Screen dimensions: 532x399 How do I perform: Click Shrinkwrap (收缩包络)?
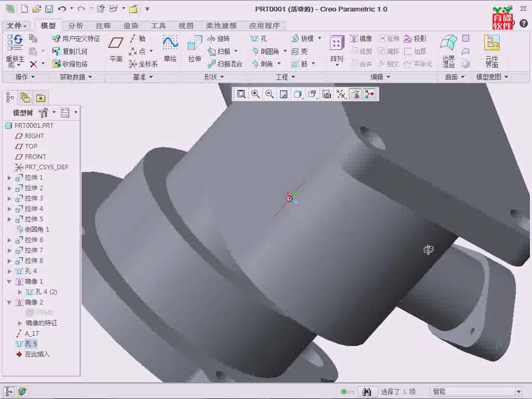pos(70,64)
